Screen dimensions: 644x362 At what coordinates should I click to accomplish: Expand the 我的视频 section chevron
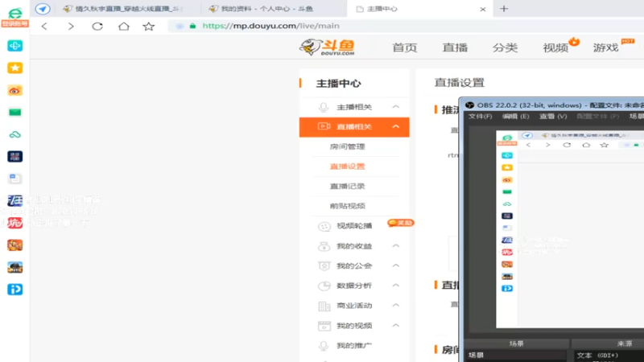395,326
